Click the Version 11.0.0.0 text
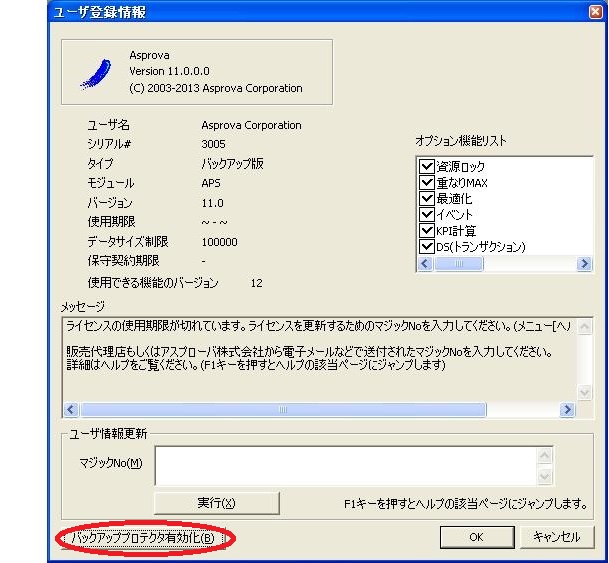This screenshot has height=563, width=609. coord(169,71)
